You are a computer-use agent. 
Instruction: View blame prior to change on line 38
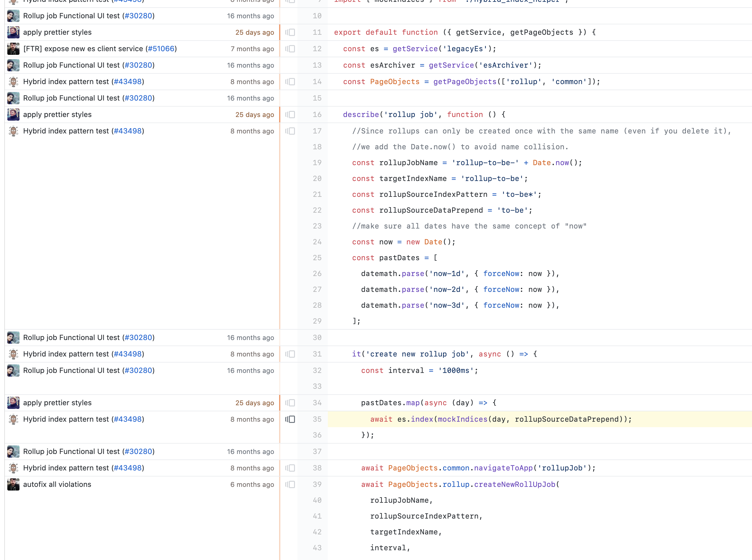point(290,468)
